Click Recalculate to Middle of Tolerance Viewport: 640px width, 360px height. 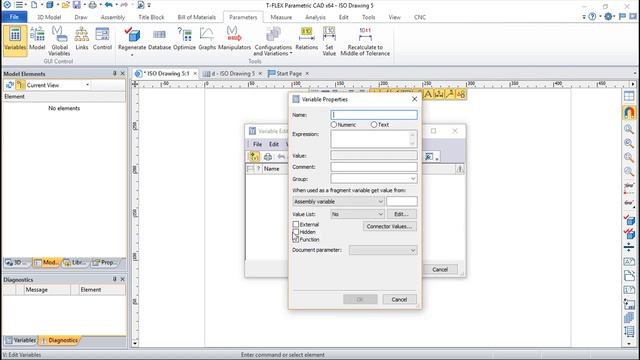click(365, 41)
